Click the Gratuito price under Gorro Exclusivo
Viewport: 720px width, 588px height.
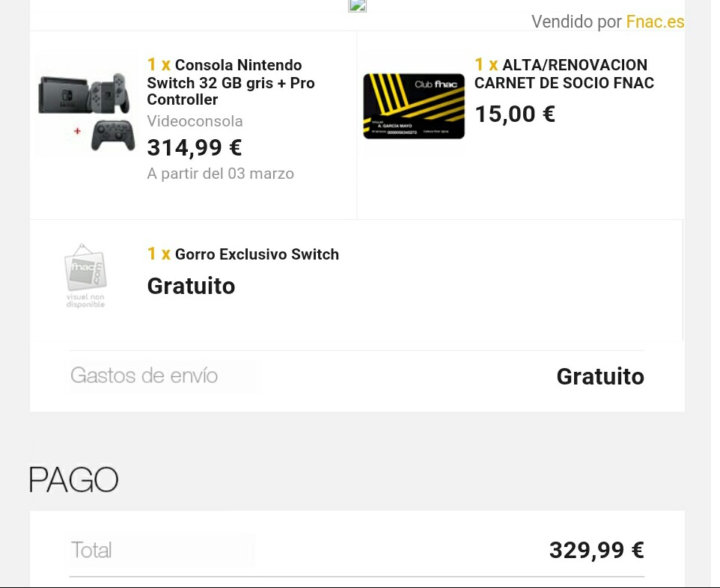tap(191, 286)
